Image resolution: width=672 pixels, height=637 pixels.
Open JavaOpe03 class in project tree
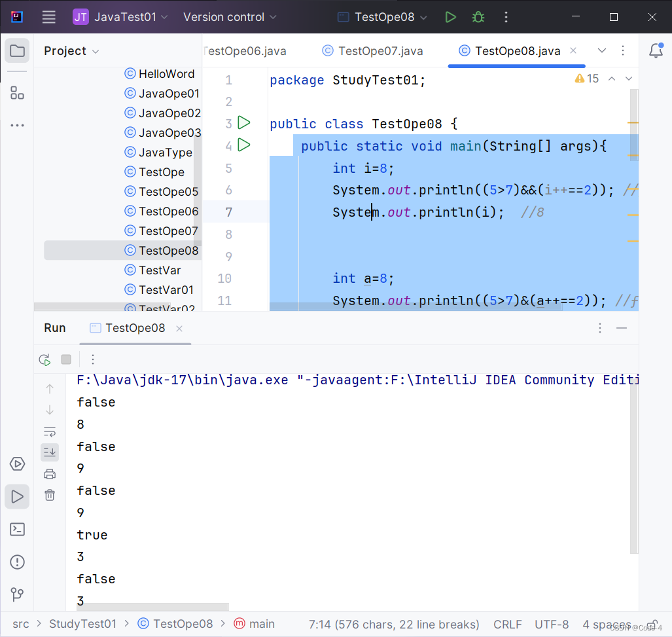tap(162, 133)
